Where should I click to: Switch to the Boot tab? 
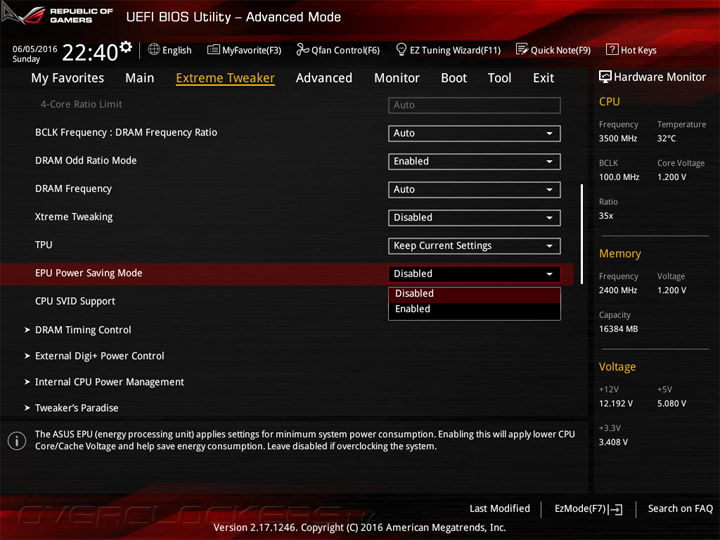click(454, 78)
